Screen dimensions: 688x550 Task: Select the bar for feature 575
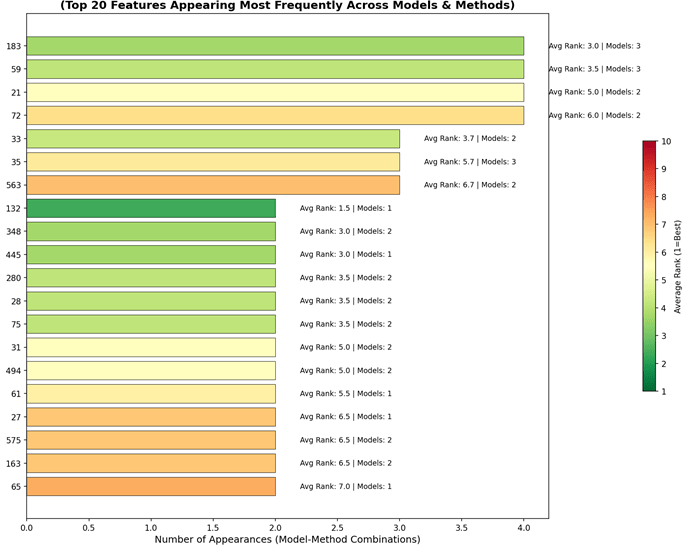pyautogui.click(x=151, y=440)
